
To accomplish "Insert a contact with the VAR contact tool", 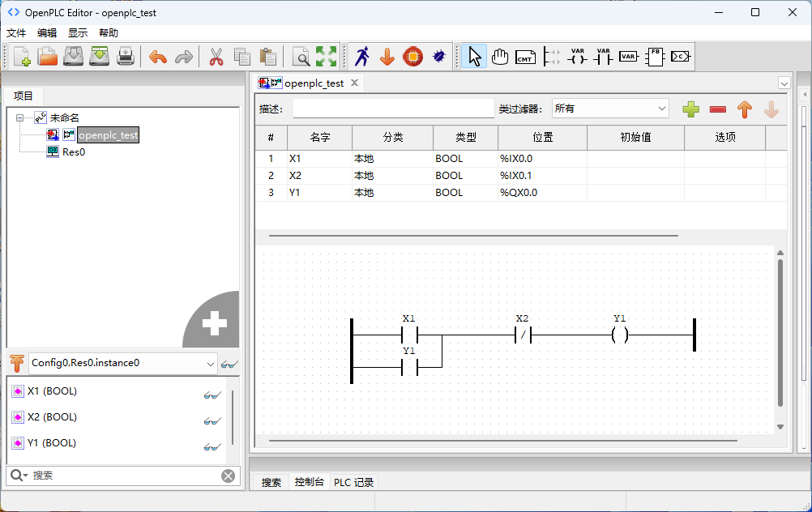I will pos(603,57).
